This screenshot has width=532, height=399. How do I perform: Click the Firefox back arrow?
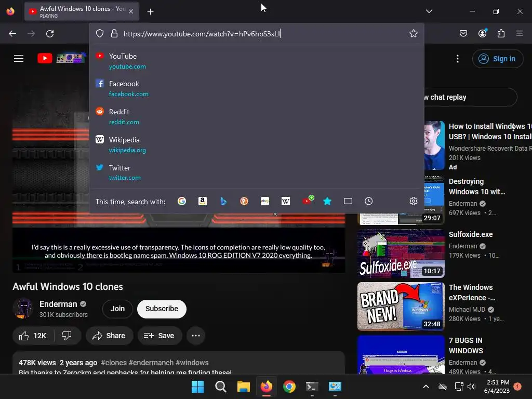(12, 34)
